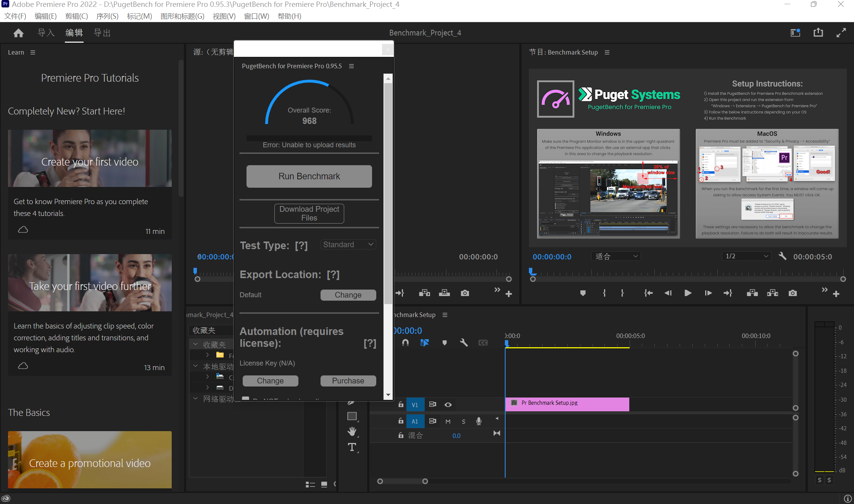Add marker in Program Monitor
Image resolution: width=854 pixels, height=504 pixels.
click(x=583, y=293)
